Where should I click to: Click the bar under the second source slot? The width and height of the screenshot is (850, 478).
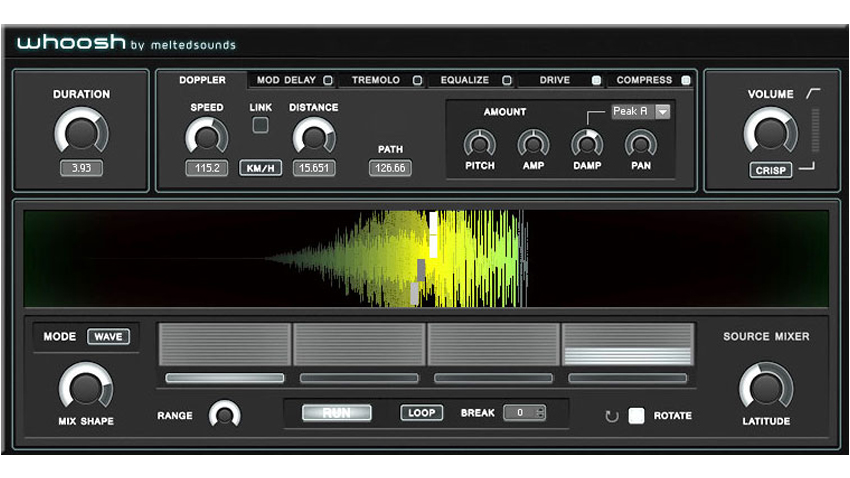pyautogui.click(x=359, y=378)
